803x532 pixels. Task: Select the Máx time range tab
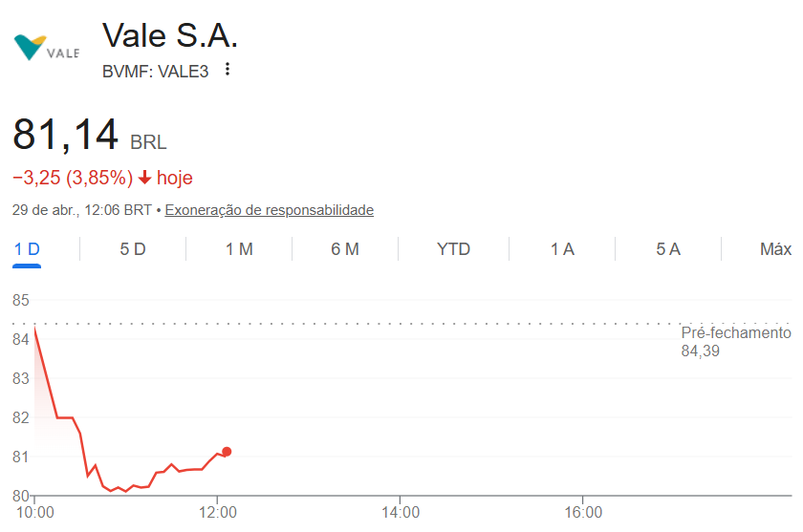[x=775, y=249]
